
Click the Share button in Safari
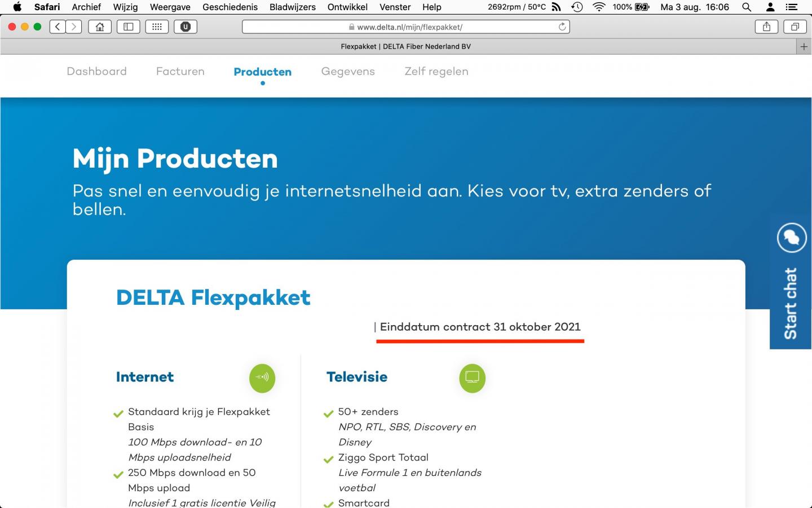pyautogui.click(x=766, y=27)
